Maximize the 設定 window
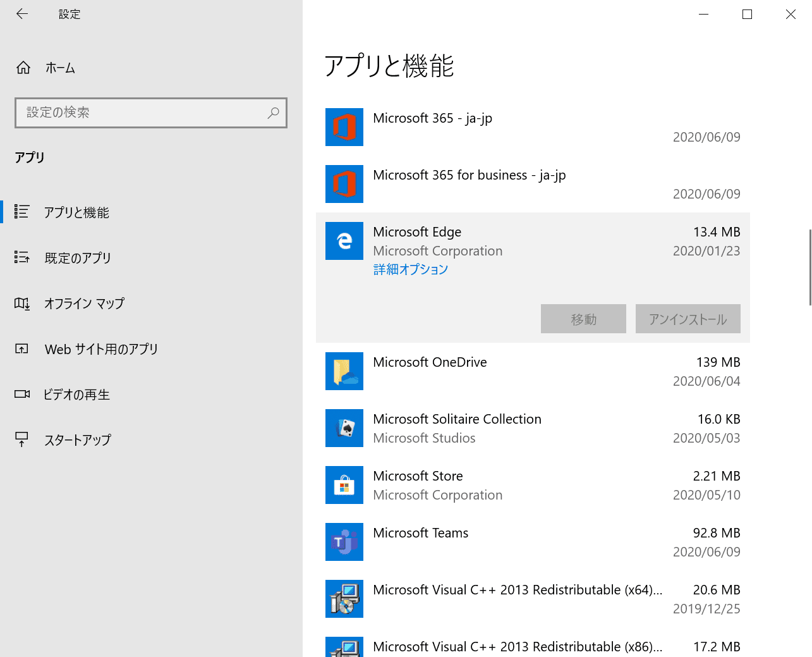This screenshot has width=812, height=657. coord(747,14)
